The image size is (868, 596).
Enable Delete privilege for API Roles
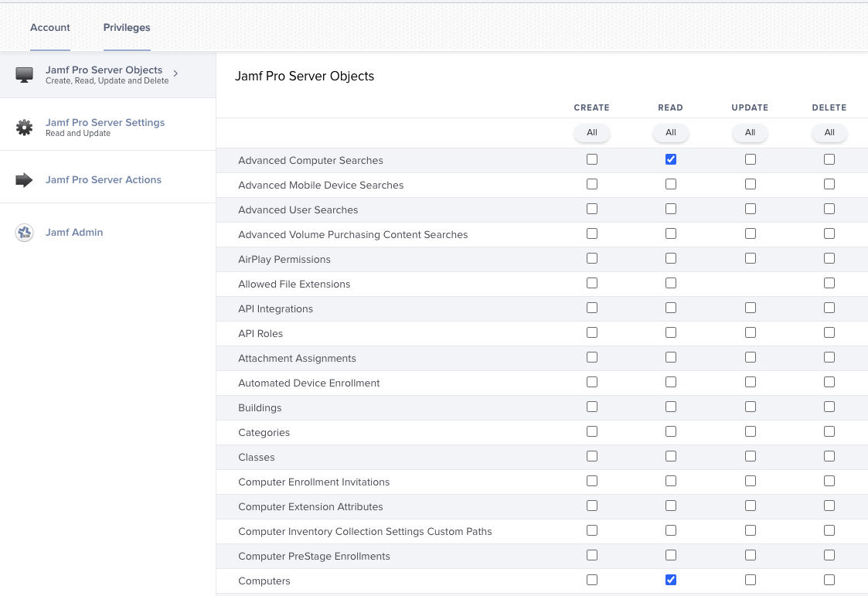click(x=829, y=332)
